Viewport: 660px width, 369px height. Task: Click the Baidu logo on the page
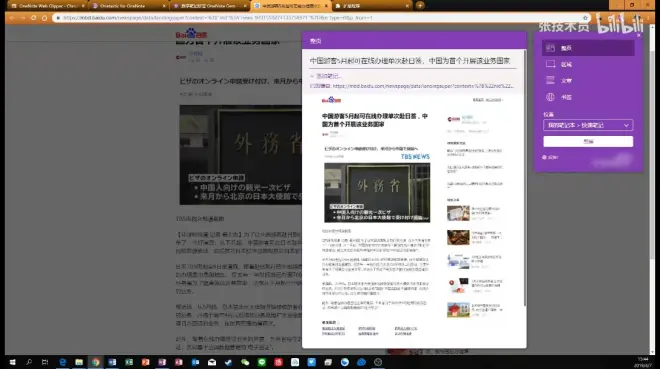192,34
